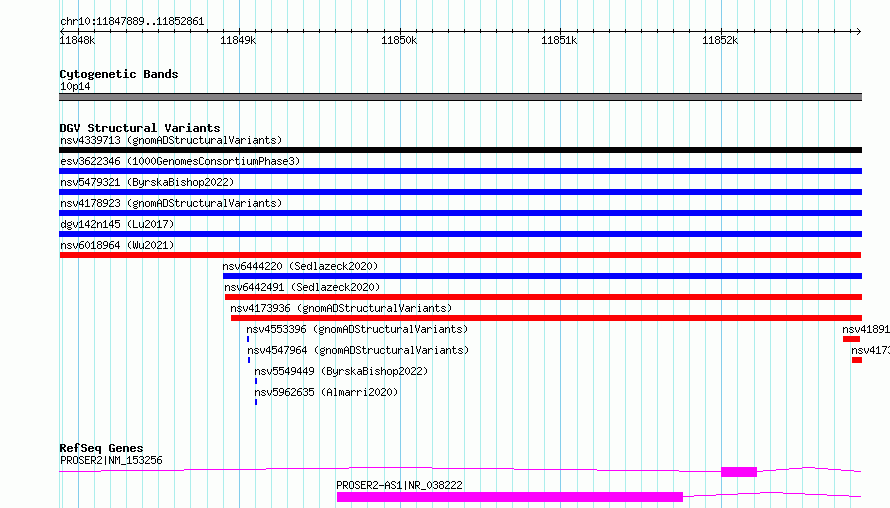Click the dgv142n145 (Lu2017) label

tap(117, 224)
